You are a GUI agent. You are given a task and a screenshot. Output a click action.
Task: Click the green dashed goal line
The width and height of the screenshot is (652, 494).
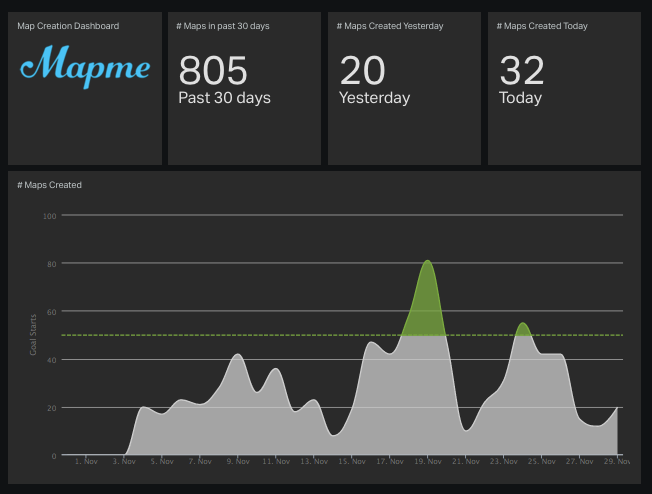(x=342, y=335)
